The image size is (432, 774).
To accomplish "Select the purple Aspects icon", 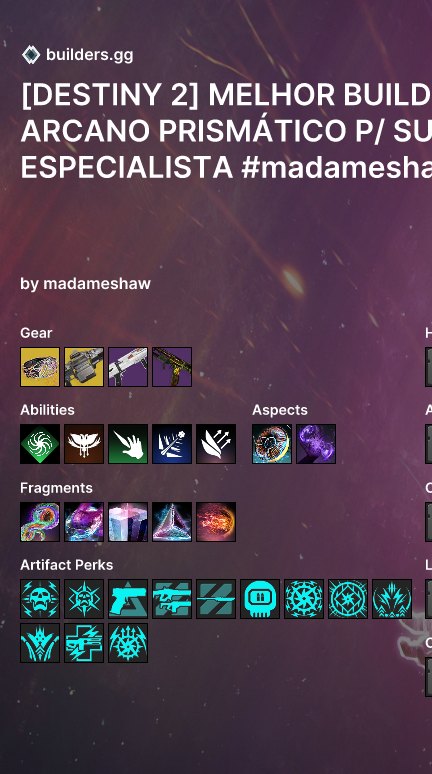I will tap(316, 444).
